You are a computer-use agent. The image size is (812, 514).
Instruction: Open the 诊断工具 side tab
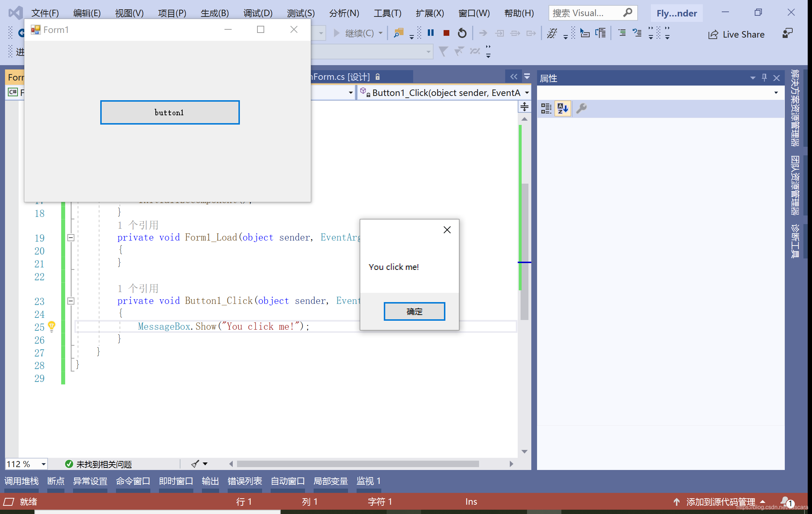click(x=795, y=241)
